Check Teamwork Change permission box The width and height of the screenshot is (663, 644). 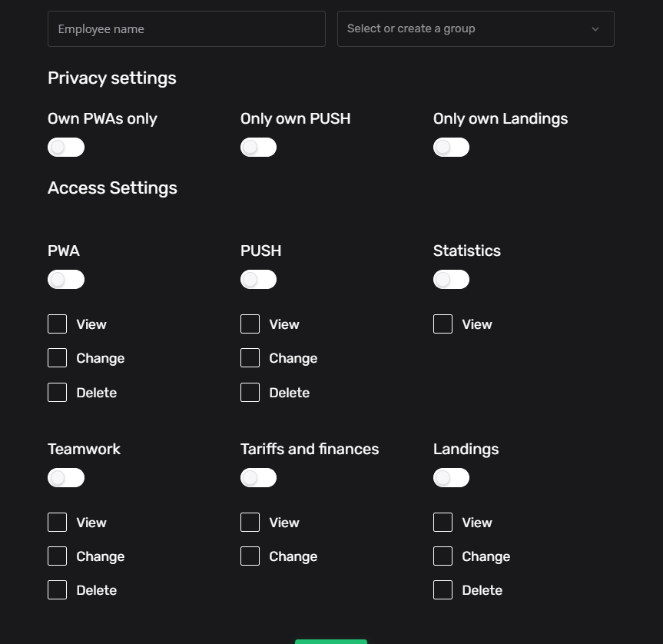(x=58, y=556)
